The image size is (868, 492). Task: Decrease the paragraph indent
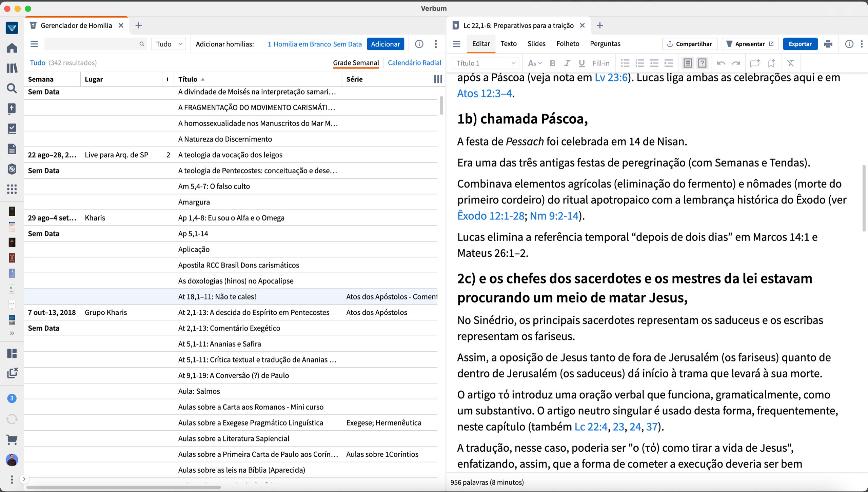[x=654, y=63]
